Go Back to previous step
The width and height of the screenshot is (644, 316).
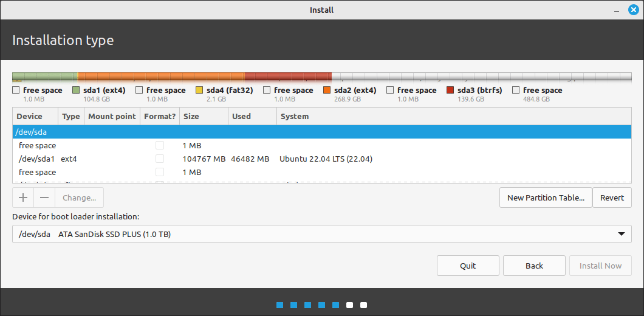tap(534, 266)
